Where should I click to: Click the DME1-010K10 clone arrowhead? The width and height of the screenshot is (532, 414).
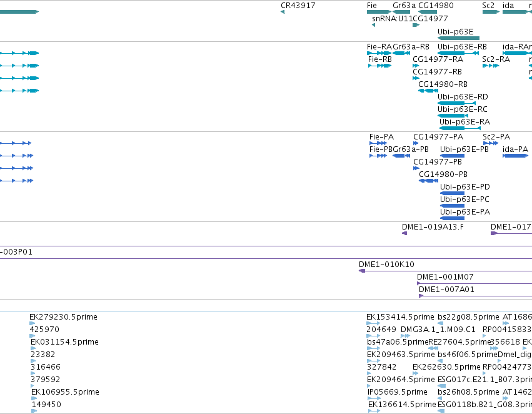pos(362,271)
